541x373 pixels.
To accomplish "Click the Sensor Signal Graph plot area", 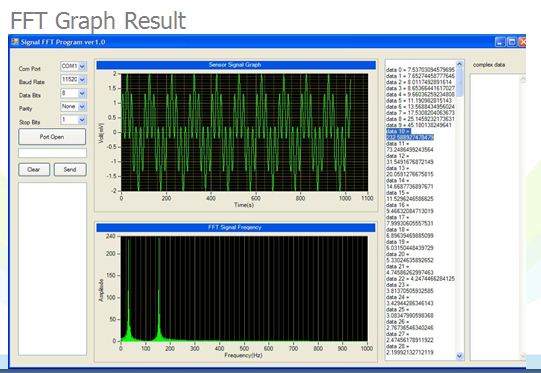I will [244, 132].
